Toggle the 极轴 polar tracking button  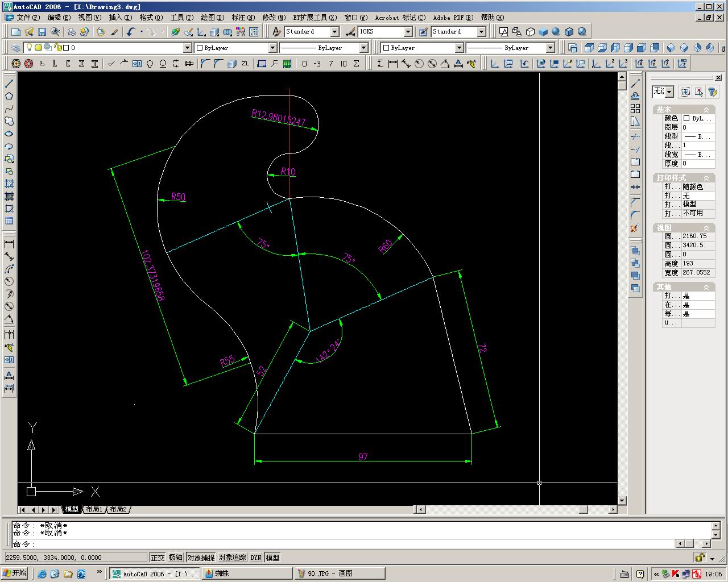click(176, 558)
